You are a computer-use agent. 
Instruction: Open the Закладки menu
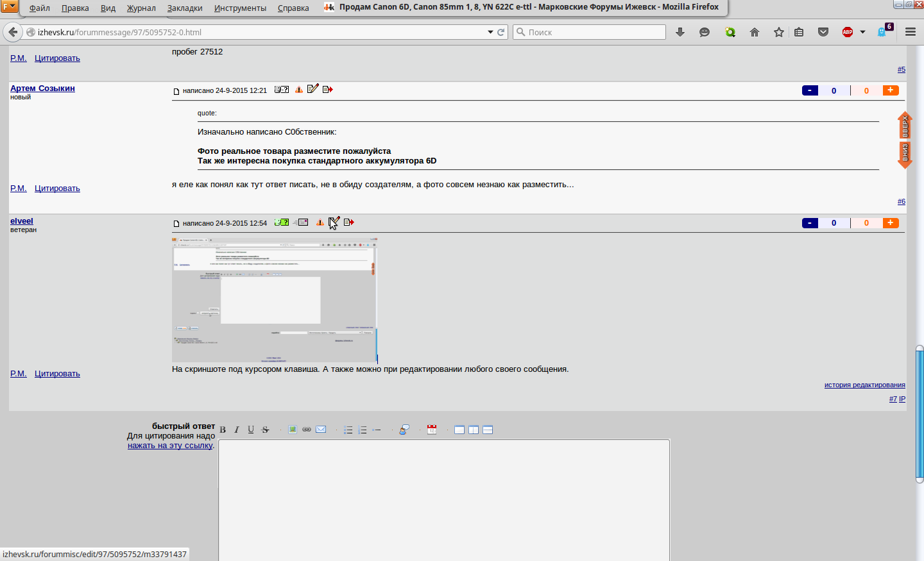click(x=185, y=8)
